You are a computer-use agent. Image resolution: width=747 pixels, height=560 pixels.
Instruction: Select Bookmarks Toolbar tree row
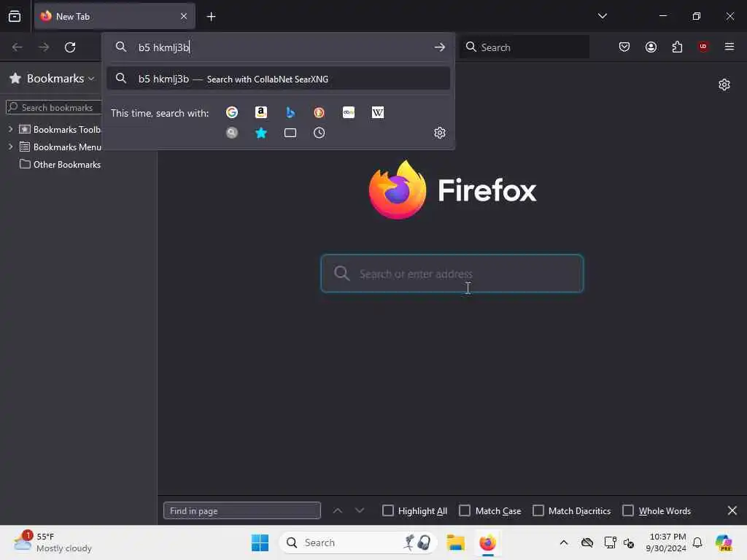(x=60, y=129)
